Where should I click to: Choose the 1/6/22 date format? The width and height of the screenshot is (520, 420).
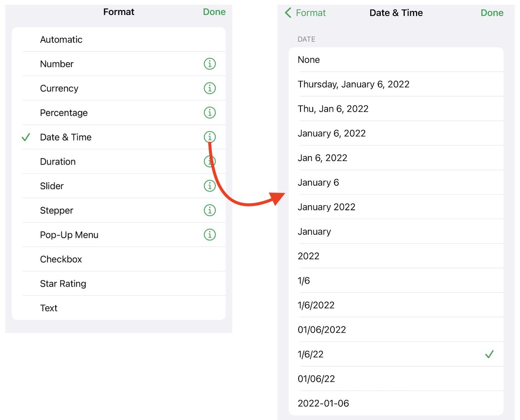click(311, 354)
